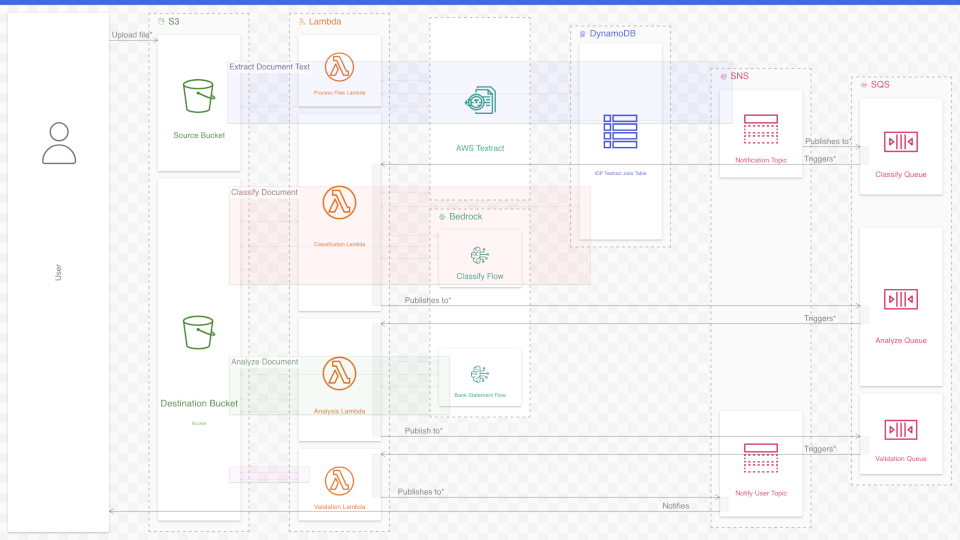Select the 'Classify Document' step label
This screenshot has width=960, height=540.
[264, 192]
